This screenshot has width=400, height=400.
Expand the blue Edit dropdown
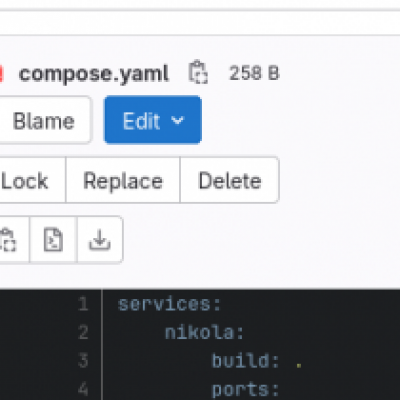click(x=153, y=120)
